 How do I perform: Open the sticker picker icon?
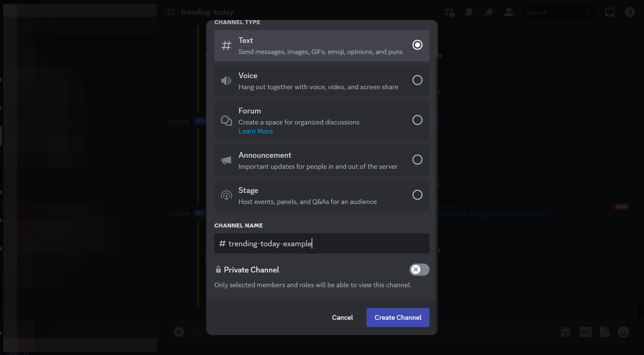click(605, 332)
